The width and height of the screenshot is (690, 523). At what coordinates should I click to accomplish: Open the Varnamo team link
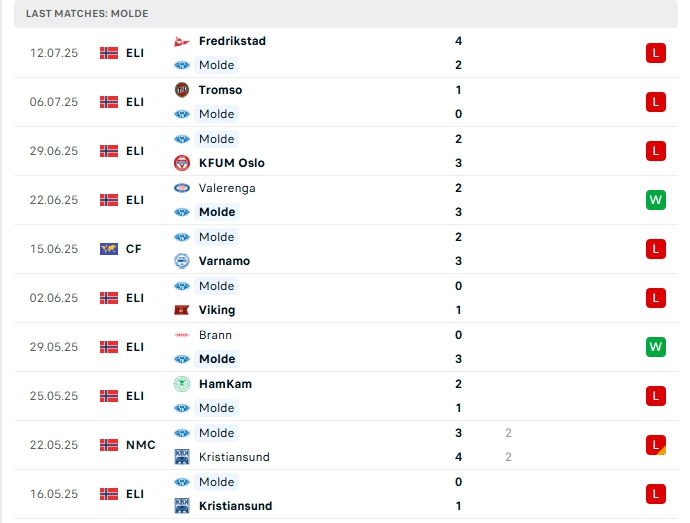click(x=224, y=261)
